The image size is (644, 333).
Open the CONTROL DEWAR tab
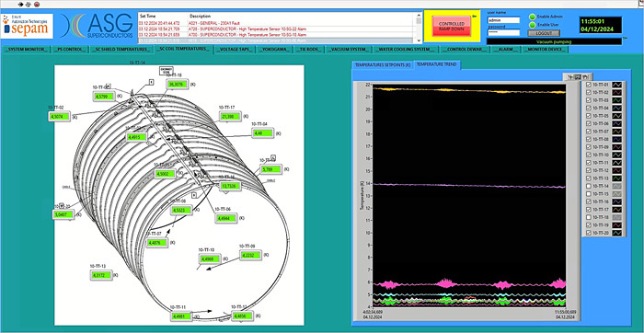(x=466, y=50)
